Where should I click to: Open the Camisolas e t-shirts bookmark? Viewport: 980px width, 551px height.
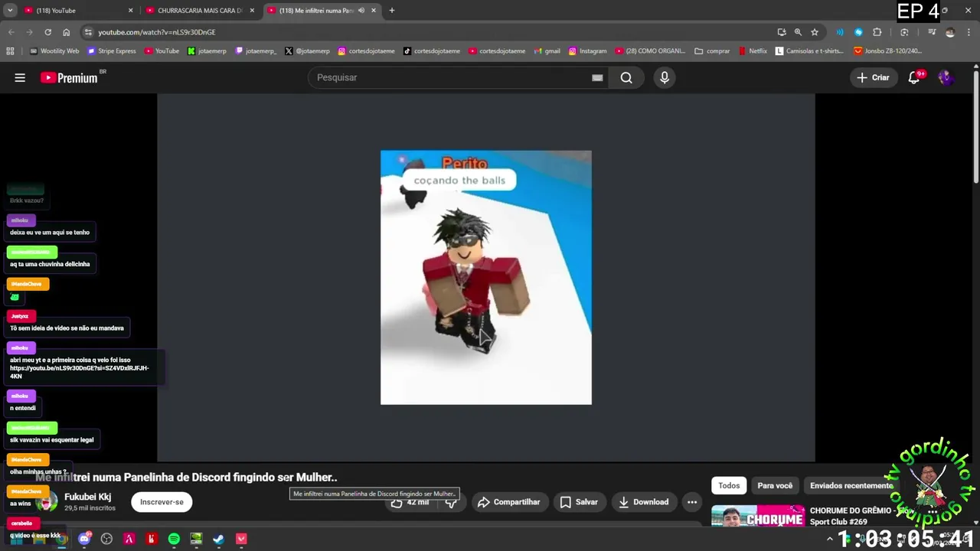[809, 51]
